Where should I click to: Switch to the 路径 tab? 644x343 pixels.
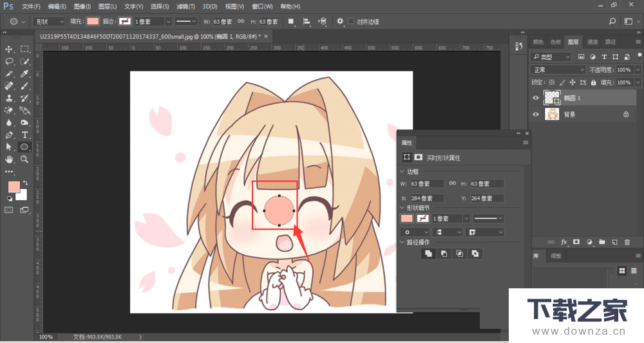pyautogui.click(x=611, y=42)
